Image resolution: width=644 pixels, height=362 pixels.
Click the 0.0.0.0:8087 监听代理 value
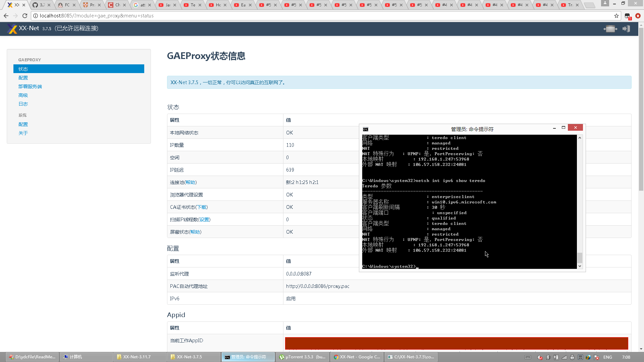click(299, 274)
